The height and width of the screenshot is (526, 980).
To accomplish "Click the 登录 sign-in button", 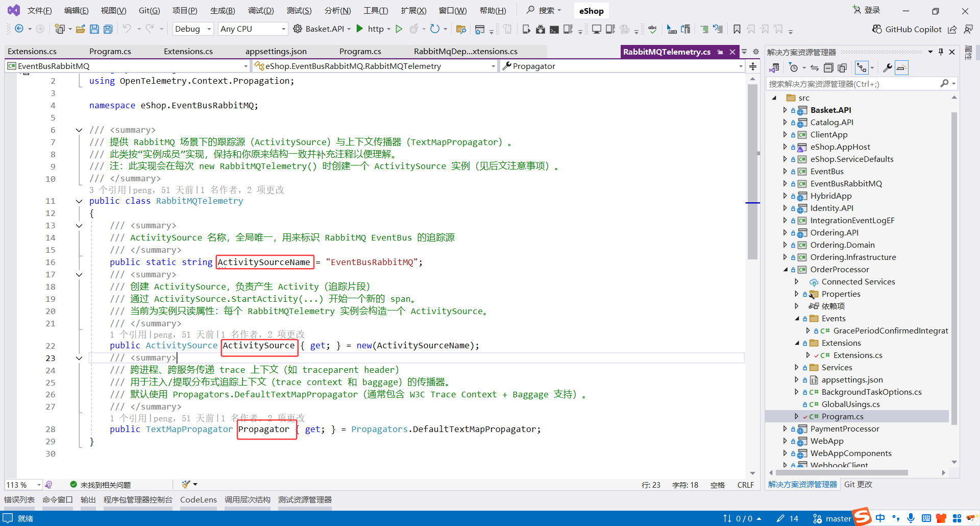I will point(870,10).
